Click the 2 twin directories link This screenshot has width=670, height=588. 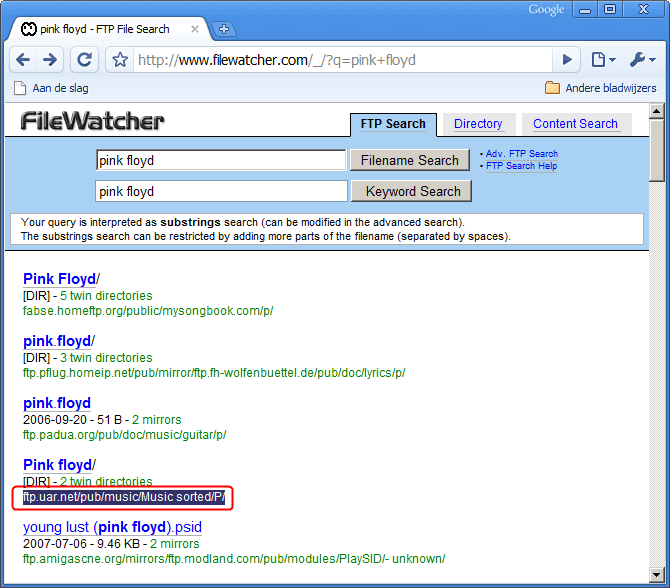[106, 482]
